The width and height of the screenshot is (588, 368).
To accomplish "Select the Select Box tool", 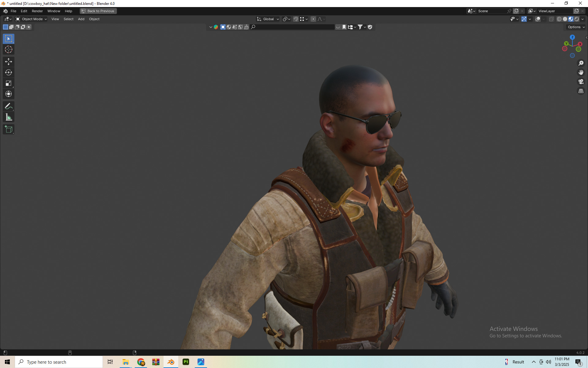I will 9,39.
